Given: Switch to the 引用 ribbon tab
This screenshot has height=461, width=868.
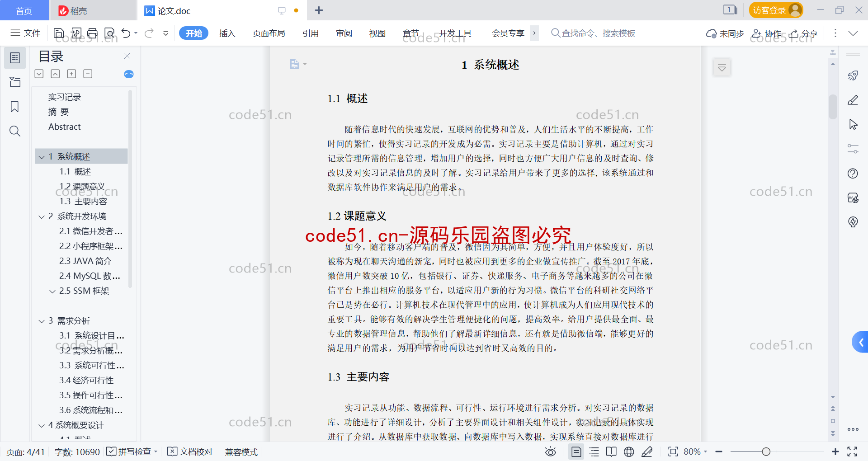Looking at the screenshot, I should (311, 33).
